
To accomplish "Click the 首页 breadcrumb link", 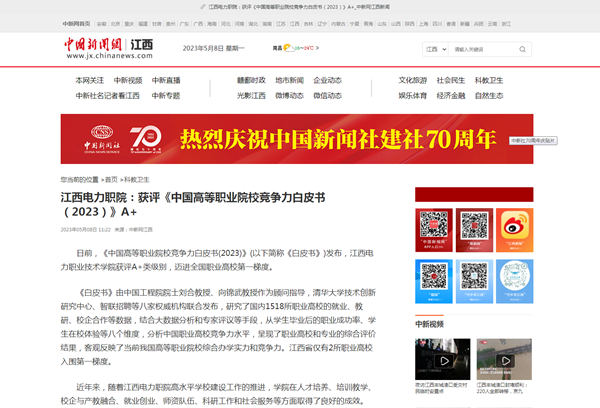I will point(111,180).
